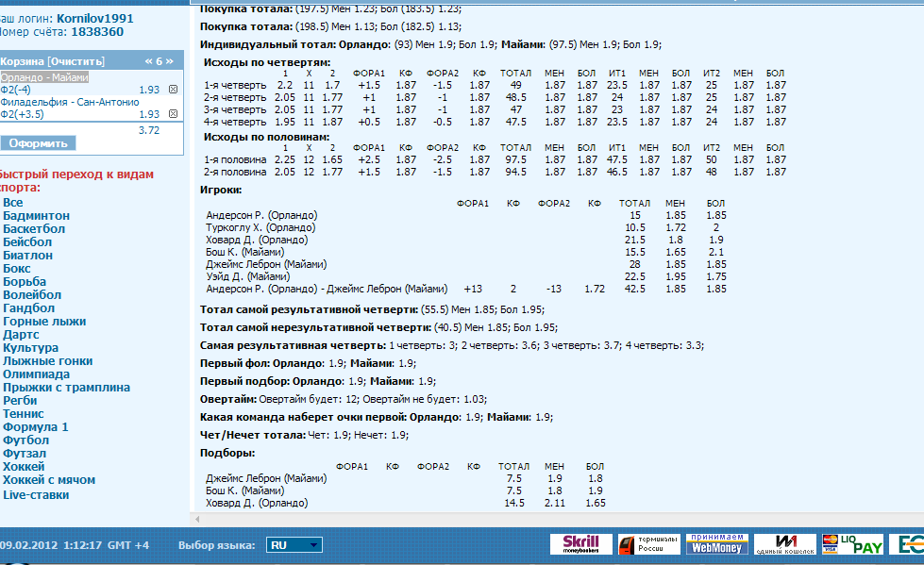Click the WebMoney payment logo
This screenshot has width=924, height=565.
717,544
